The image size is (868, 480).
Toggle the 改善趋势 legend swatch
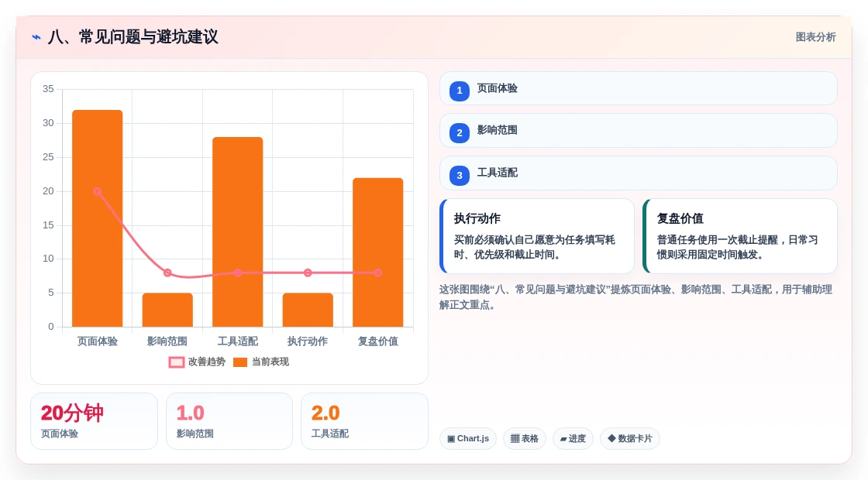tap(177, 362)
